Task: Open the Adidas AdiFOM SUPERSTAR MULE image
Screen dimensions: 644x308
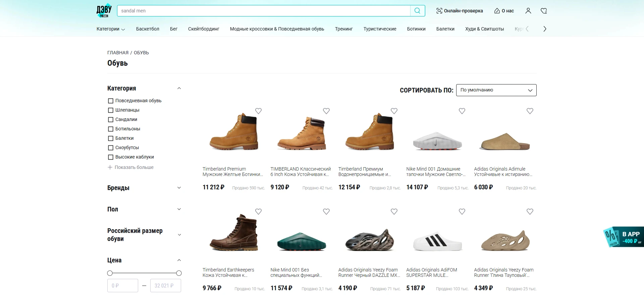Action: [x=437, y=241]
